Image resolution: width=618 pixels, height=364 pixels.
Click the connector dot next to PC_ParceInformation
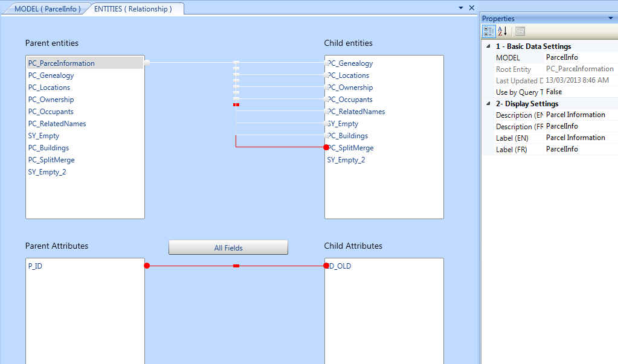coord(147,62)
